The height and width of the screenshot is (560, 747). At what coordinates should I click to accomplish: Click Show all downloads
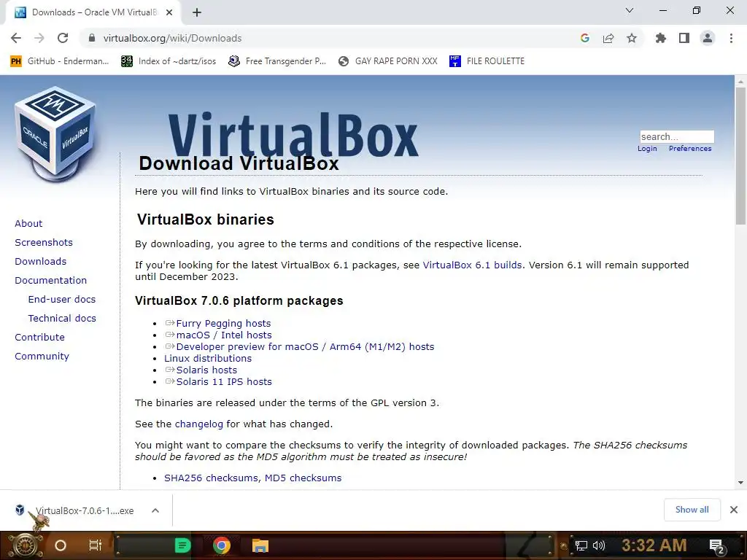click(692, 510)
